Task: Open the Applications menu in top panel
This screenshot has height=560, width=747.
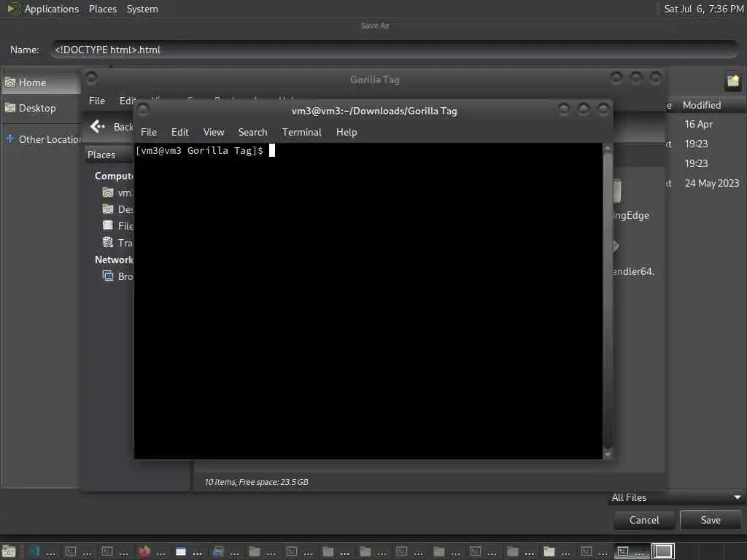Action: [x=52, y=9]
